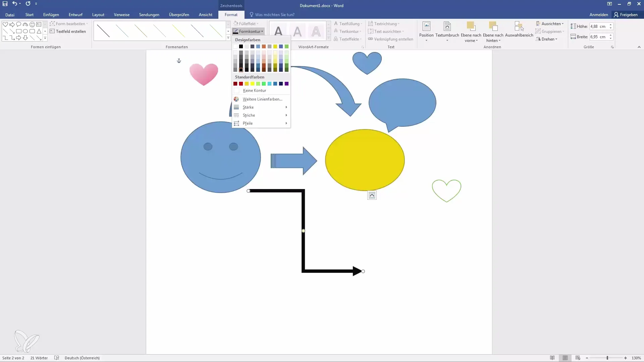Select Keine Kontur from context menu

pyautogui.click(x=254, y=90)
